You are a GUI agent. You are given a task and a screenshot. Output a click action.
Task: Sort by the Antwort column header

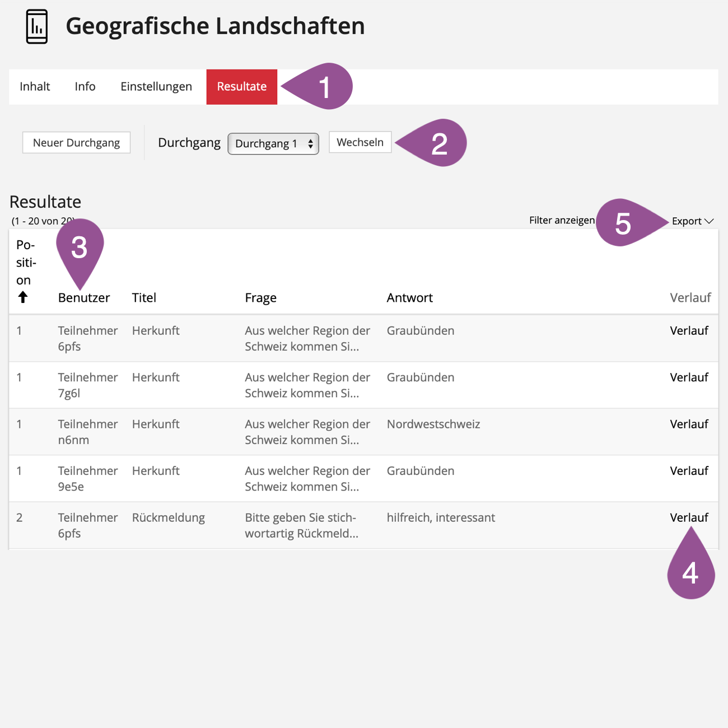(x=409, y=298)
